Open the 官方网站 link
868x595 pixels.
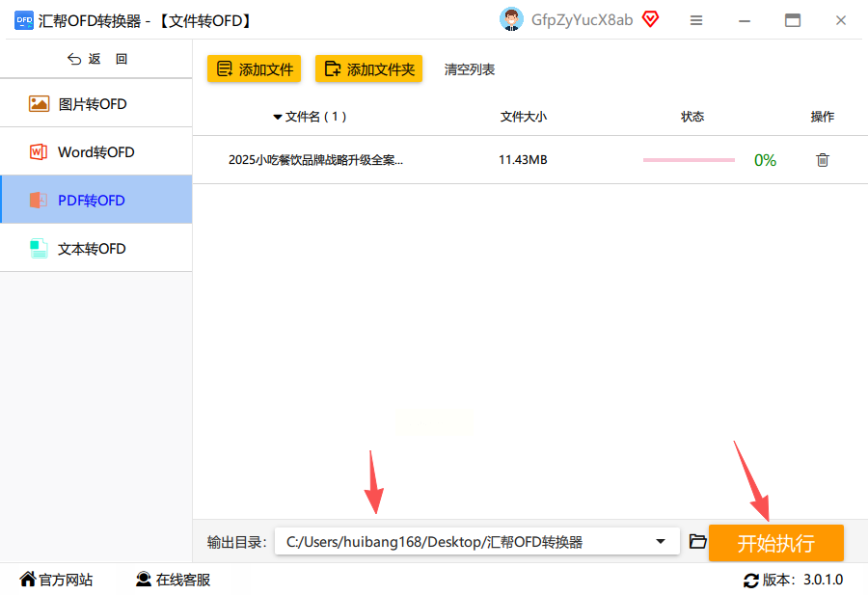[66, 580]
